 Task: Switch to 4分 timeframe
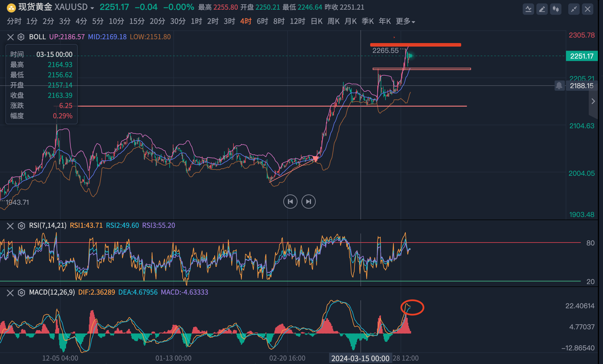(81, 21)
